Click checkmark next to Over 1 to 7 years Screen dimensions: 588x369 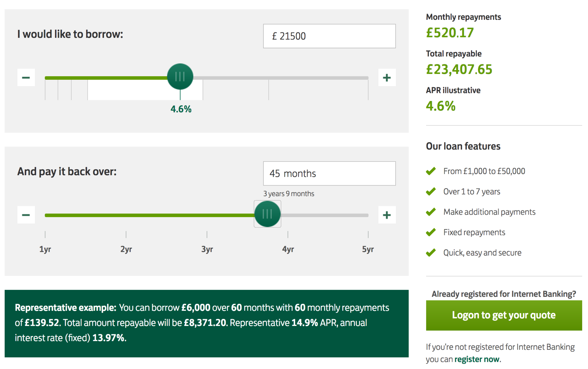431,192
